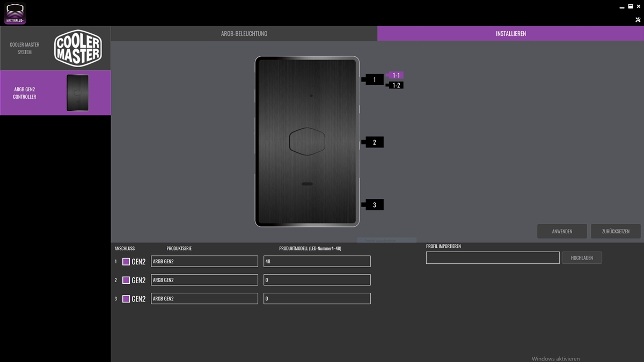Viewport: 644px width, 362px height.
Task: Minimize the MasterPlus window
Action: (623, 7)
